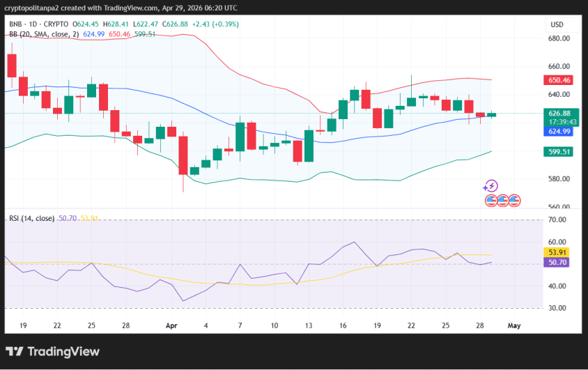Click the TradingView logo at bottom left
Viewport: 588px width, 370px height.
pos(52,352)
